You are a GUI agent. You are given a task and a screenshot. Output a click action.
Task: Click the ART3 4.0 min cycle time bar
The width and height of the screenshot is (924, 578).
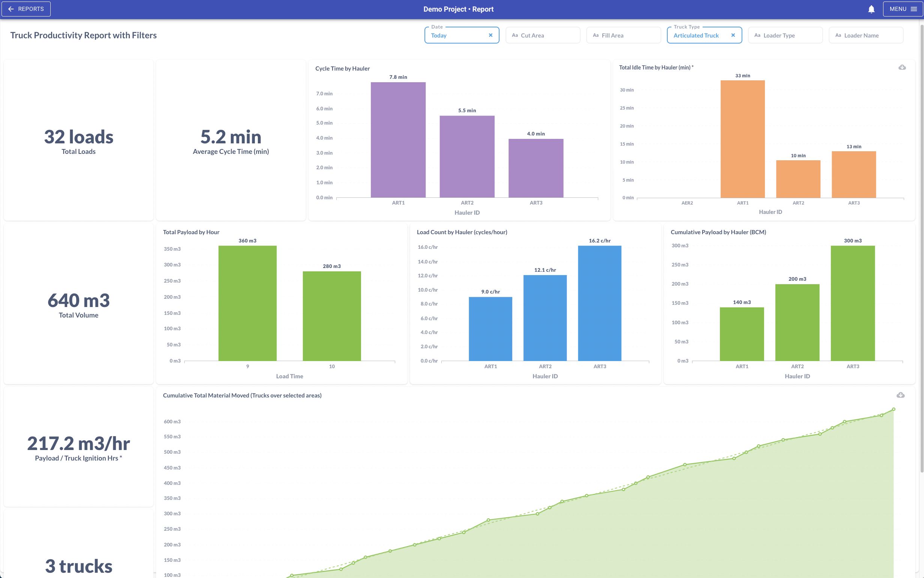536,168
